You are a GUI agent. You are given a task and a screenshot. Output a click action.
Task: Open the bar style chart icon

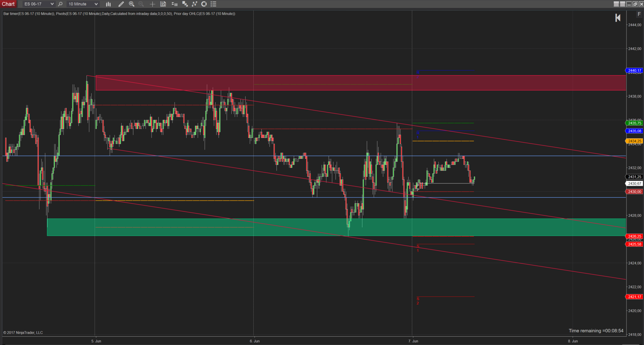(x=108, y=4)
